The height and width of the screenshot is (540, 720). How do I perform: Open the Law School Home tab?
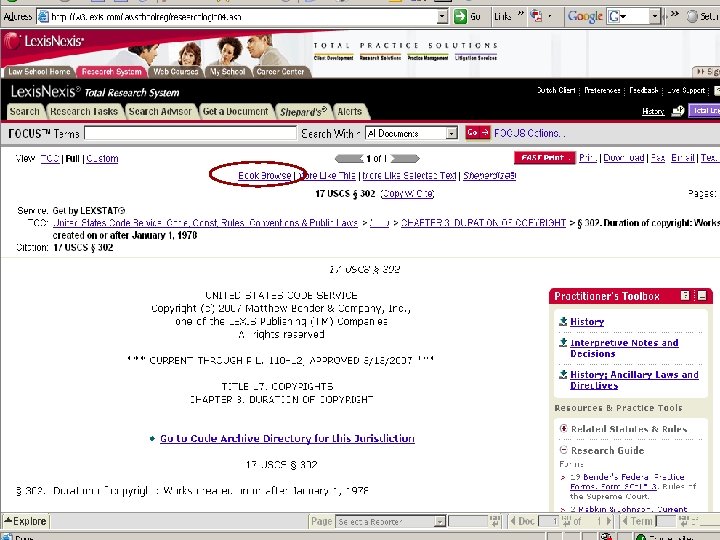coord(39,72)
